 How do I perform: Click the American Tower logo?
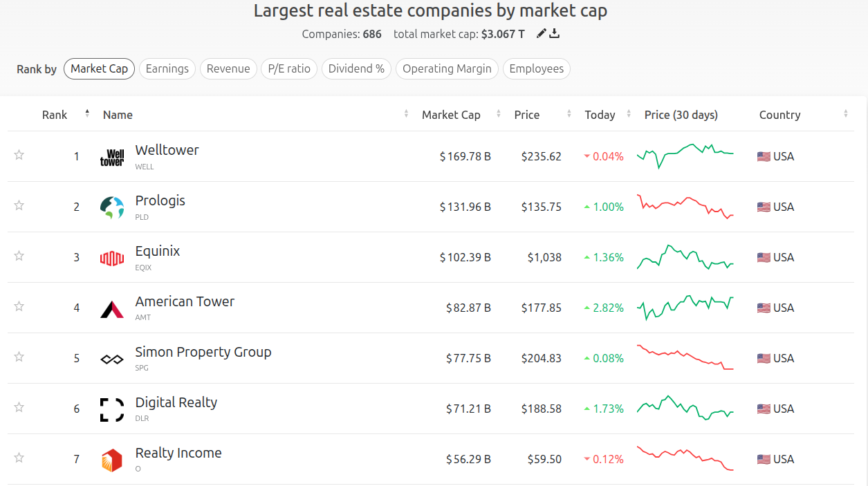click(112, 309)
